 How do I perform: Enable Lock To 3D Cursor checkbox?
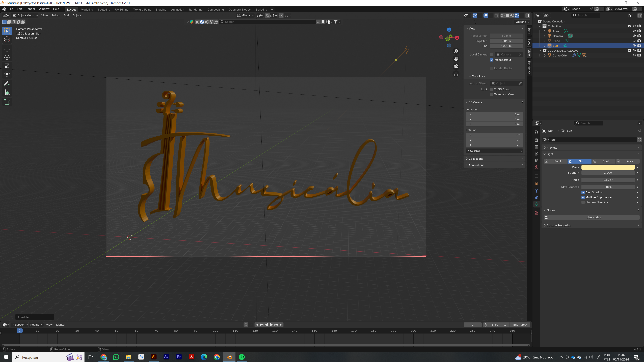492,89
